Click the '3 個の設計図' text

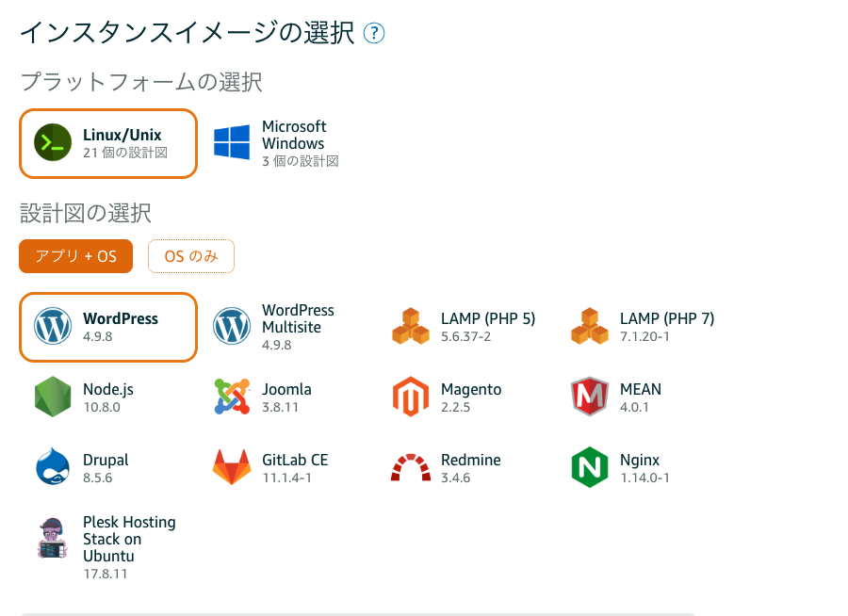pyautogui.click(x=301, y=161)
